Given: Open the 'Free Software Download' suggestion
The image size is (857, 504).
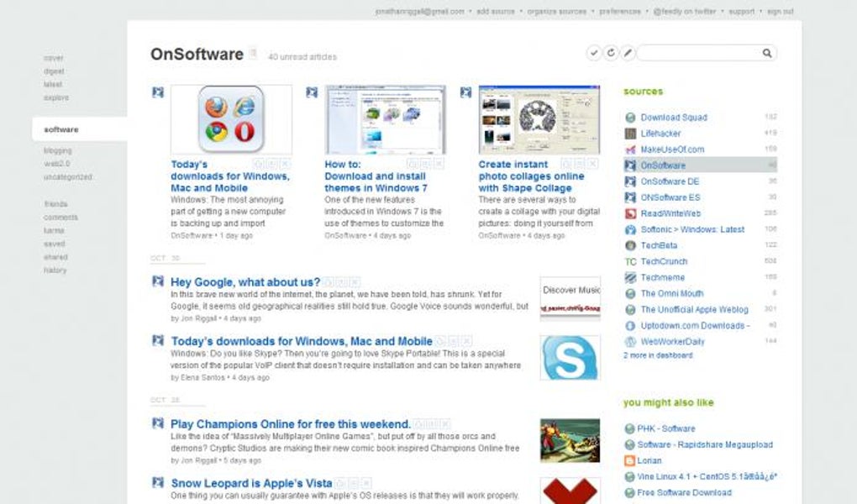Looking at the screenshot, I should [x=684, y=492].
